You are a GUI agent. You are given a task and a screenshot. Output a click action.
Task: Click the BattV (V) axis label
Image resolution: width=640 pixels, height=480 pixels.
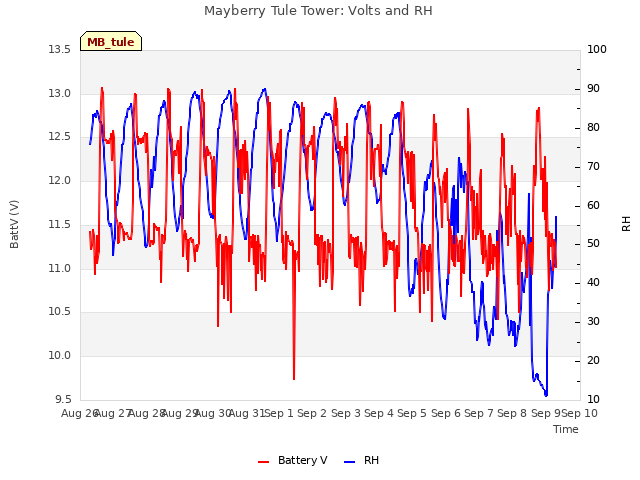[14, 224]
